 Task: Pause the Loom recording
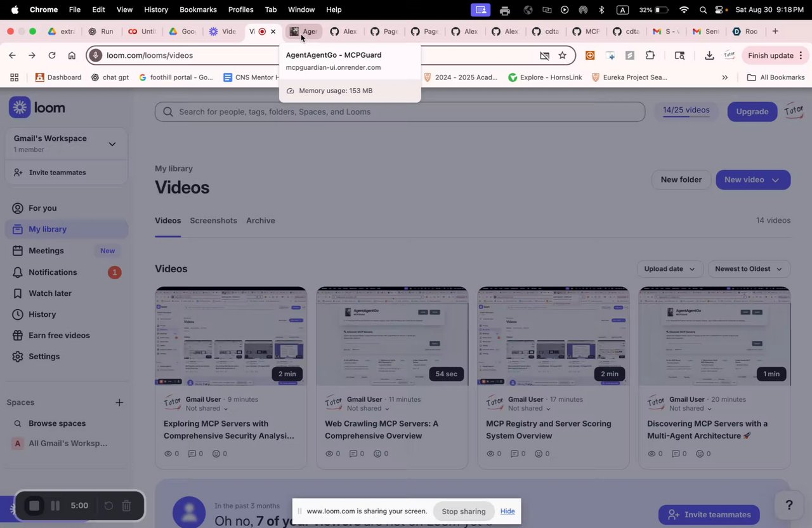click(x=55, y=506)
